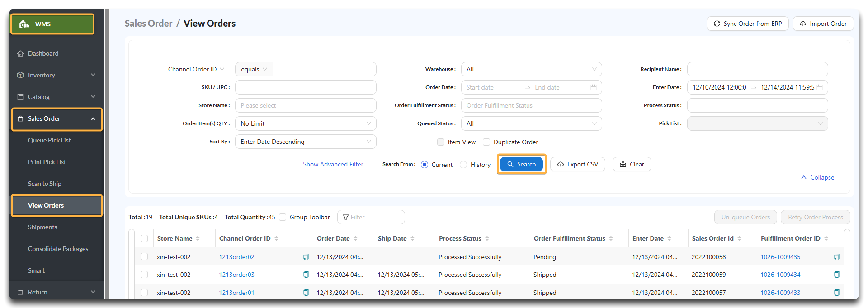Open the Order Fulfillment Status dropdown
868x308 pixels.
point(532,105)
